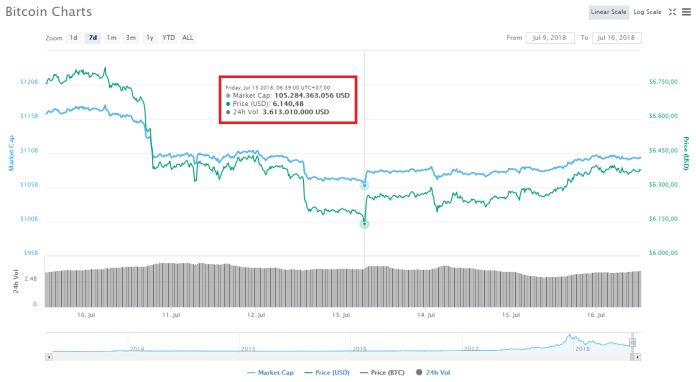Click 2017 in the navigator
The height and width of the screenshot is (382, 696).
click(471, 349)
